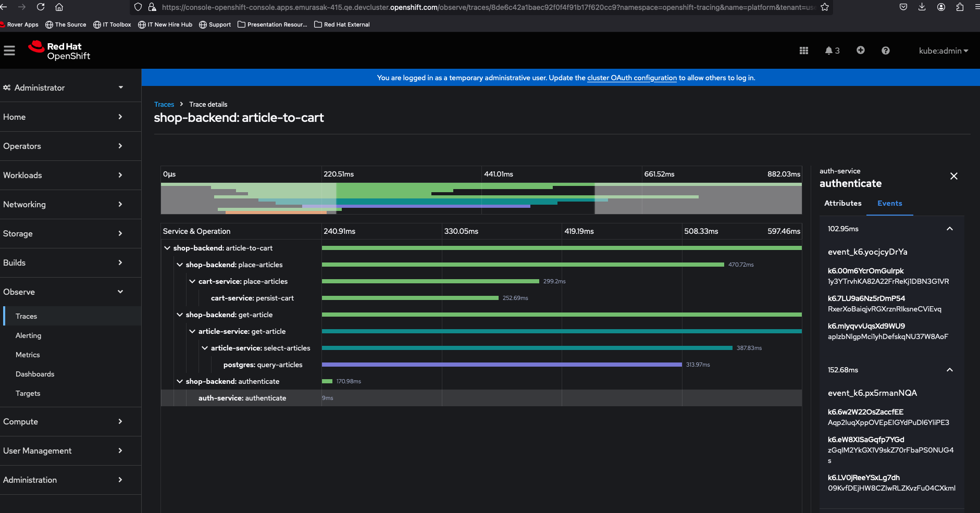Bookmark this page with the star
980x513 pixels.
pos(825,7)
